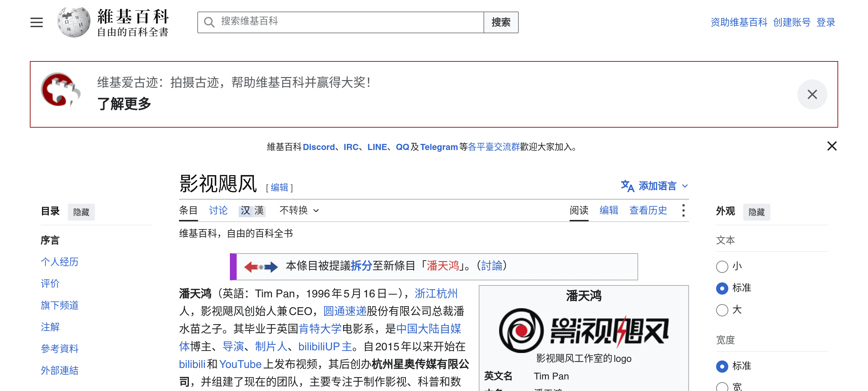Close the Discord/Telegram community notice
The image size is (868, 391).
(x=832, y=146)
